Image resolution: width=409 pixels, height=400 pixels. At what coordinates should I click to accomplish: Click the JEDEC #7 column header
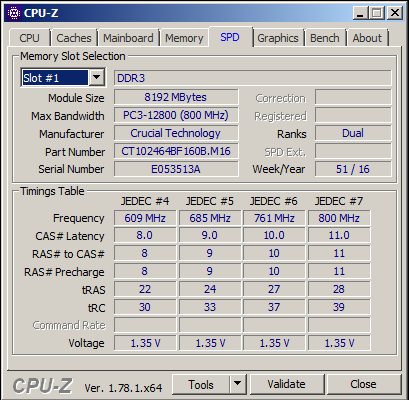click(x=339, y=201)
